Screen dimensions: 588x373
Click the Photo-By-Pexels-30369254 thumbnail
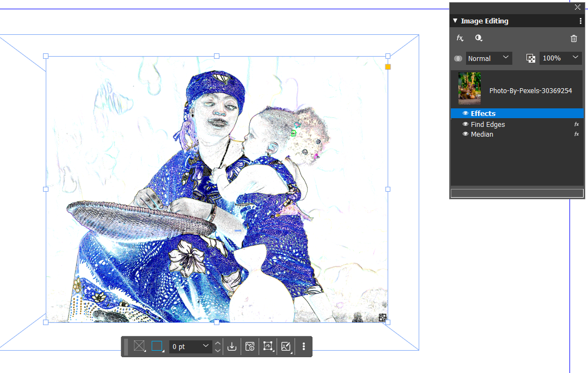coord(469,88)
